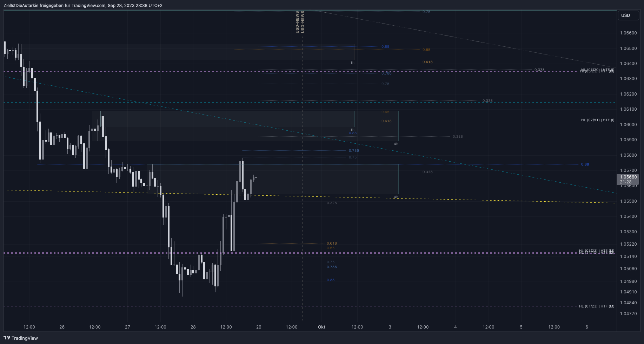Click the 1.04770 price axis label

628,314
